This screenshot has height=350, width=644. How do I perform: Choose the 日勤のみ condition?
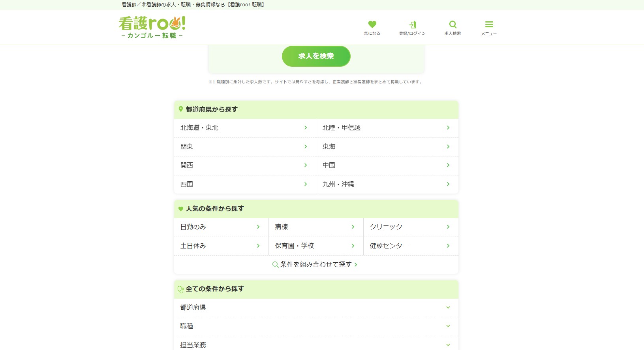221,227
